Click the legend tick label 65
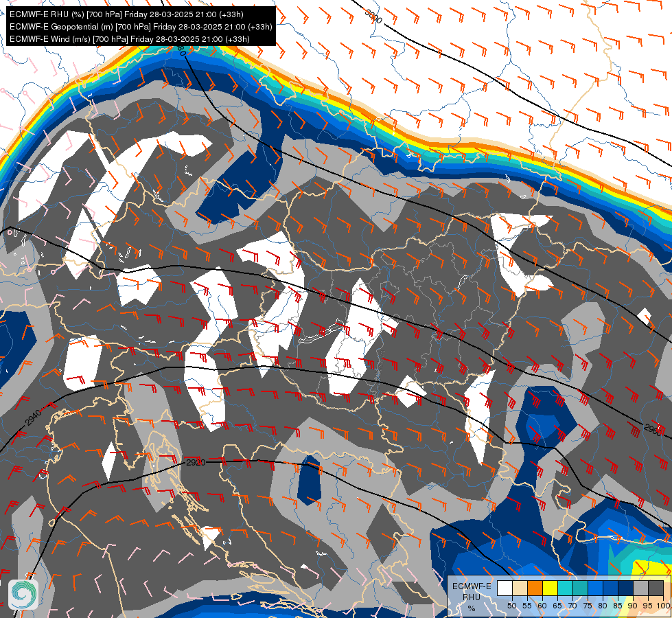Viewport: 672px width, 618px height. 557,606
